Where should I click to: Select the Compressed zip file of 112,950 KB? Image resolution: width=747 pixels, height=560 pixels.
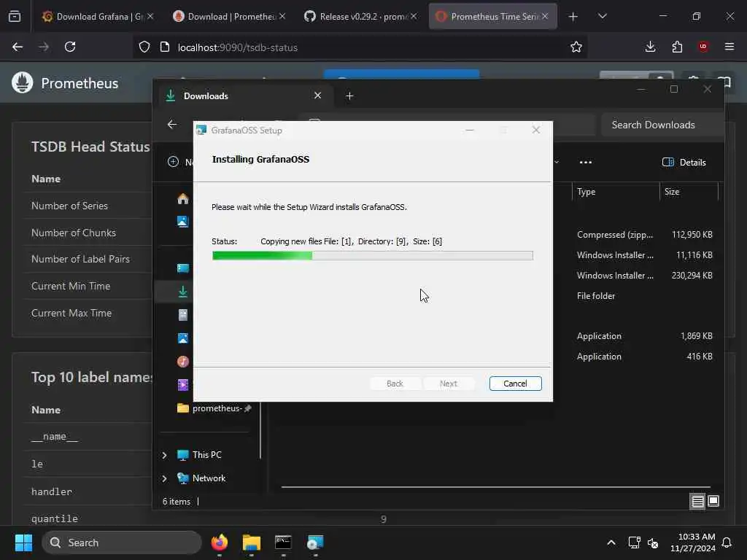point(645,235)
